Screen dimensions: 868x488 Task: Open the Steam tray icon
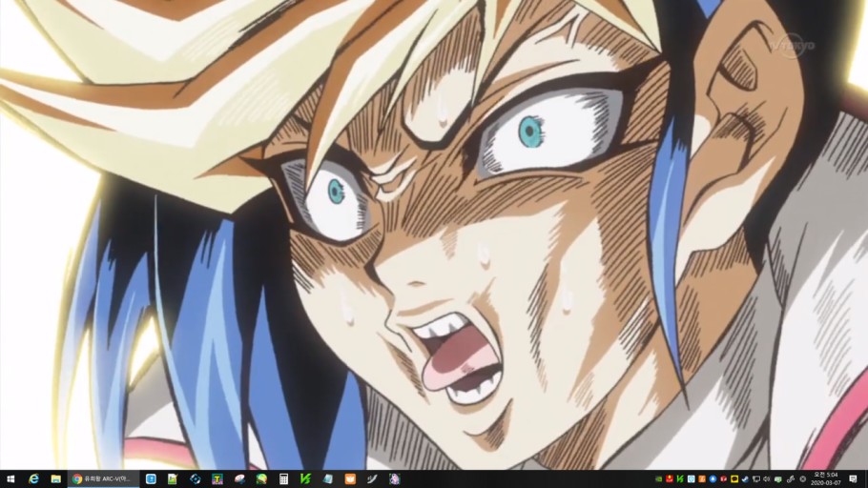coord(745,479)
